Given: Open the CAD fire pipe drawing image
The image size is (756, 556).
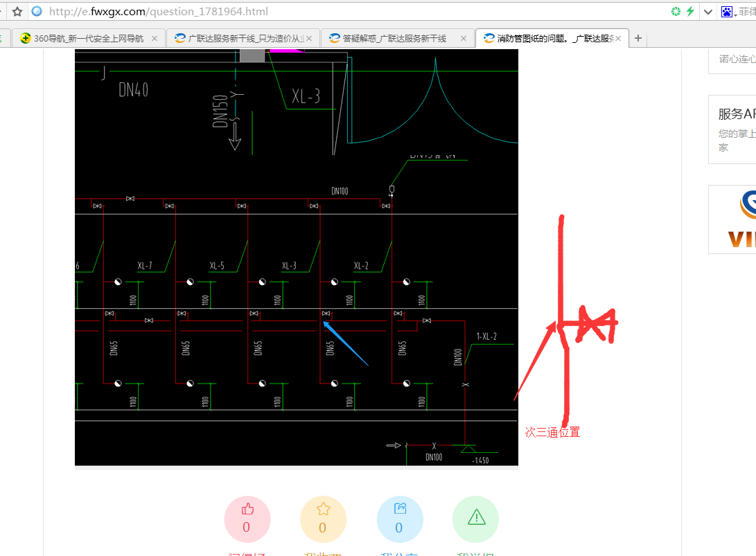Looking at the screenshot, I should [297, 258].
